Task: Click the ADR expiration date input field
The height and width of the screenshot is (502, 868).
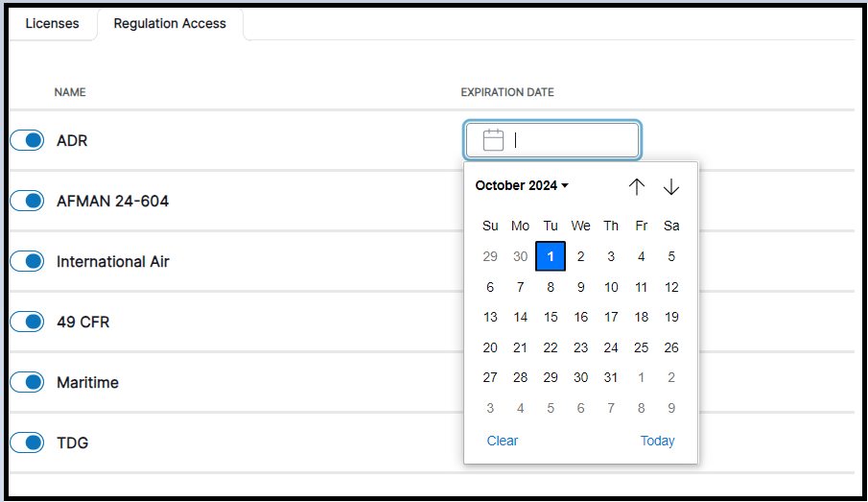Action: (x=574, y=140)
